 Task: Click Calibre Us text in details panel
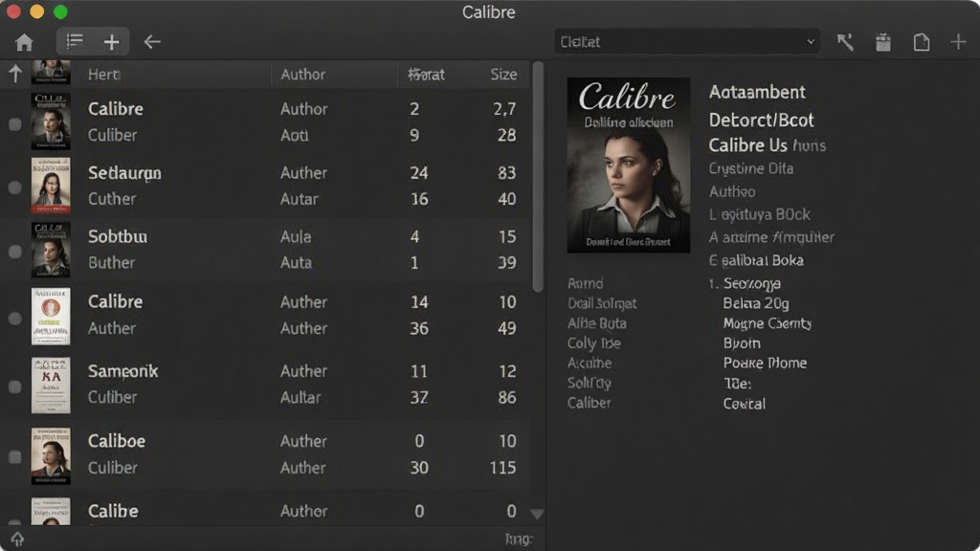point(747,145)
